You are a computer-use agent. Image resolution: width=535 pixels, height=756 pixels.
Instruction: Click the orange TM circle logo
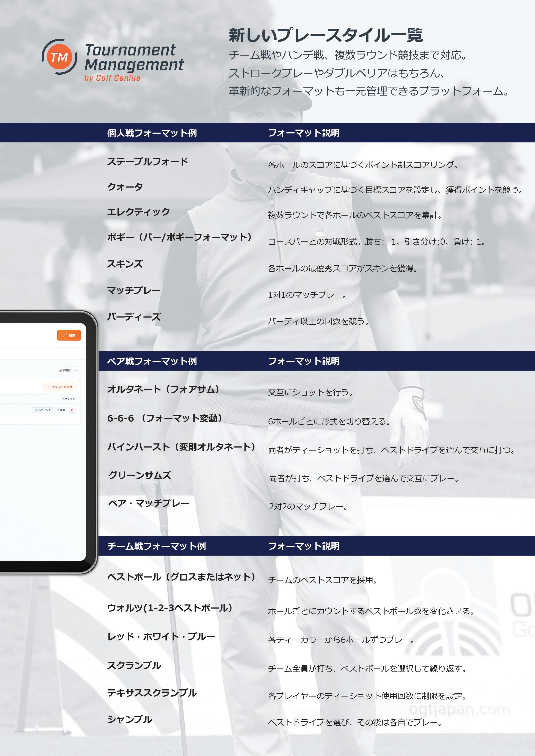59,57
